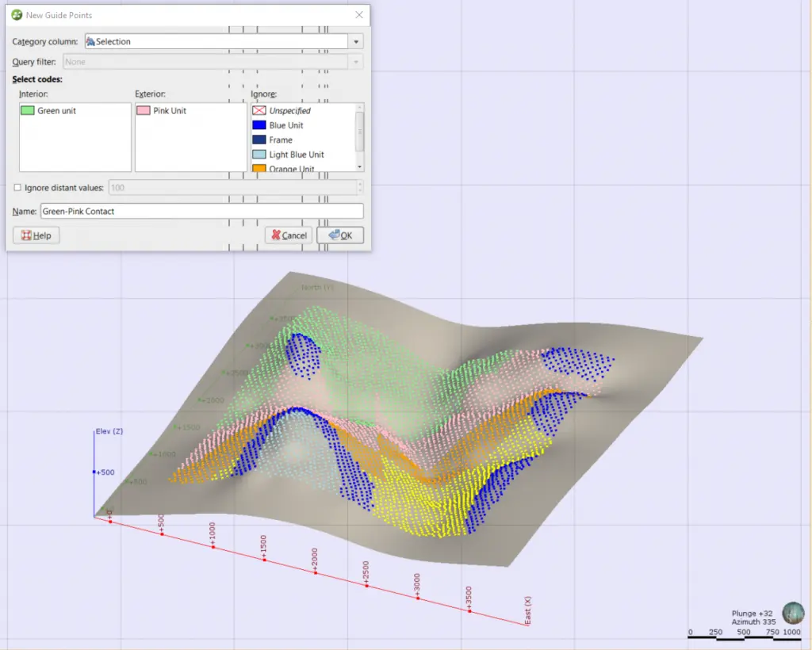Click the scene orientation globe icon
The image size is (812, 650).
(x=793, y=614)
